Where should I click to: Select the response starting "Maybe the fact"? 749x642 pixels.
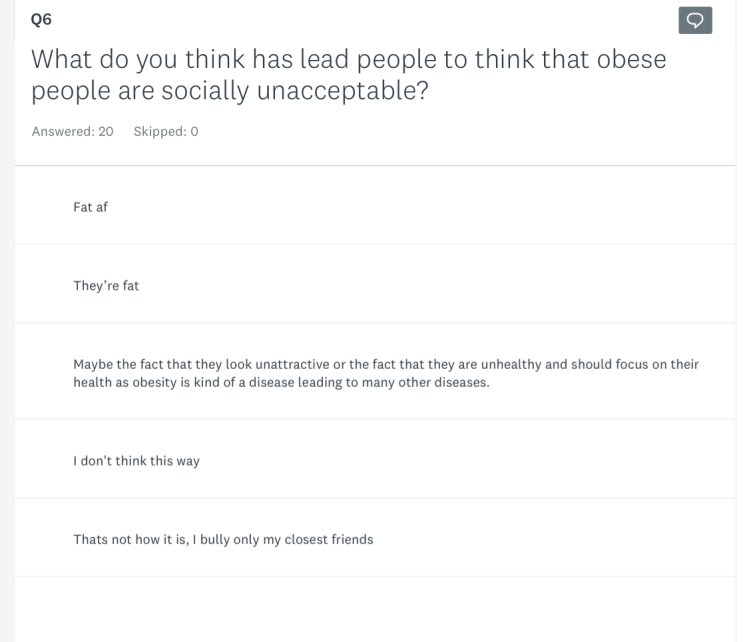coord(385,373)
